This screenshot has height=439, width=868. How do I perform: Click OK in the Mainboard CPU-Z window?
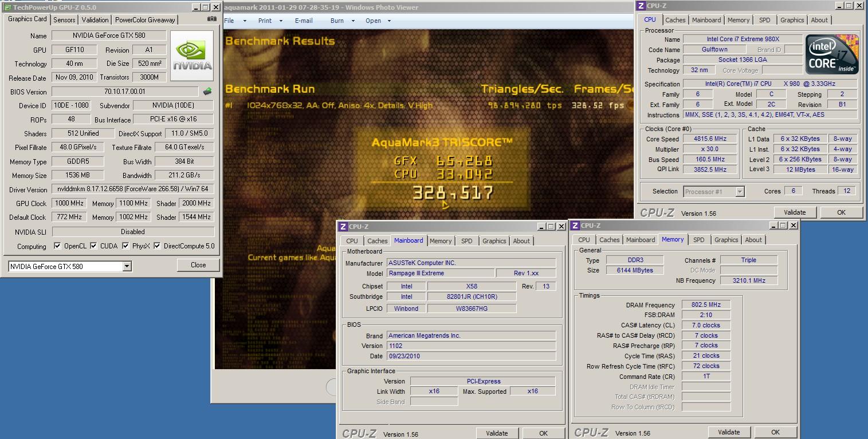[x=544, y=433]
